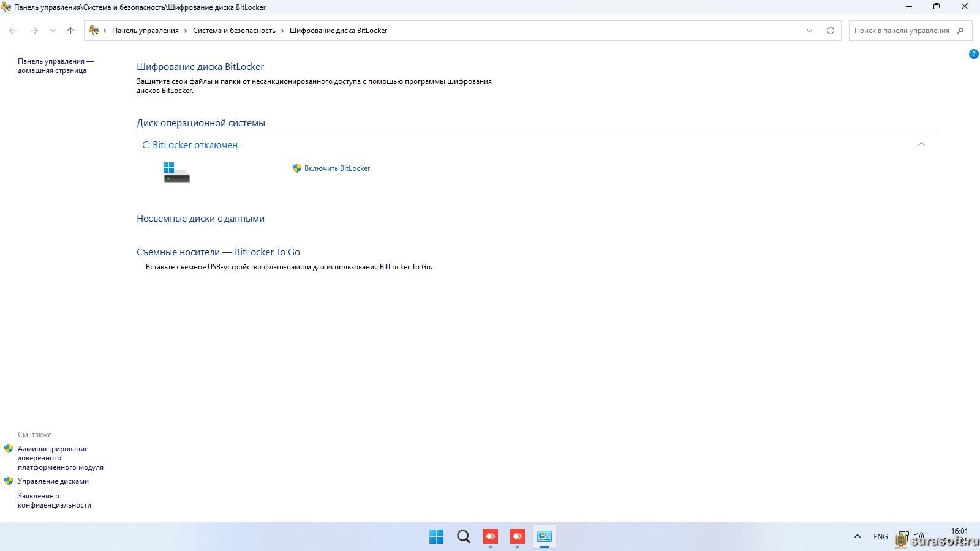Click shield icon next to 'Управление дисками'
Screen dimensions: 980x551
point(9,481)
